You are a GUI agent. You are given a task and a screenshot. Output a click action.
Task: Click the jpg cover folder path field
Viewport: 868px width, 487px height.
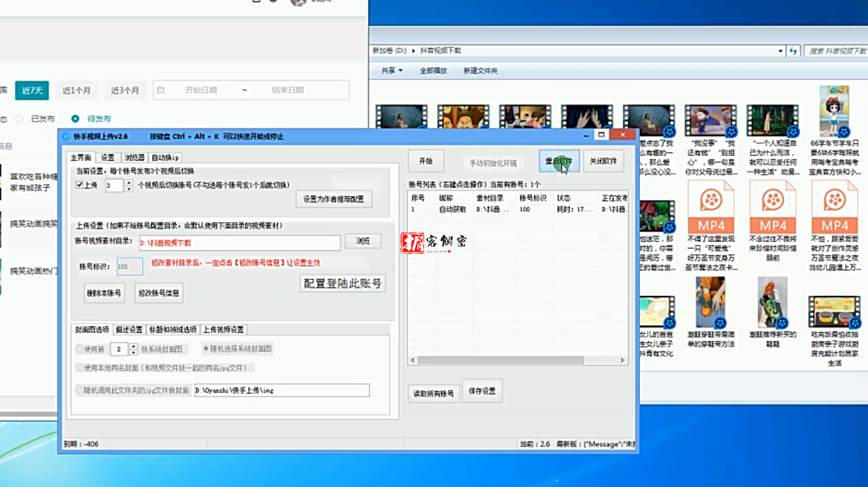click(x=282, y=390)
